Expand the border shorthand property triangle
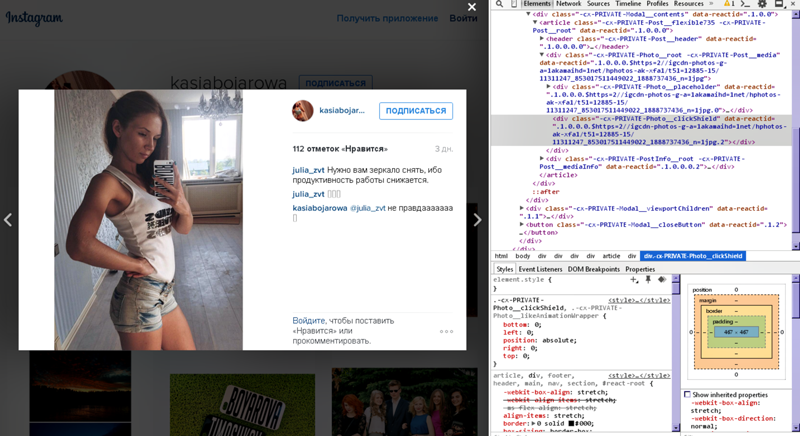Screen dimensions: 800x436 [533, 423]
